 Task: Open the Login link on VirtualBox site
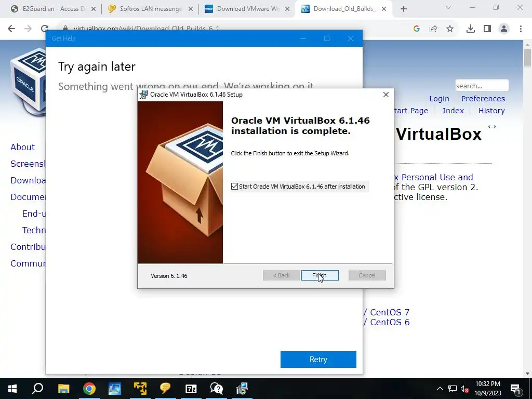pyautogui.click(x=439, y=99)
